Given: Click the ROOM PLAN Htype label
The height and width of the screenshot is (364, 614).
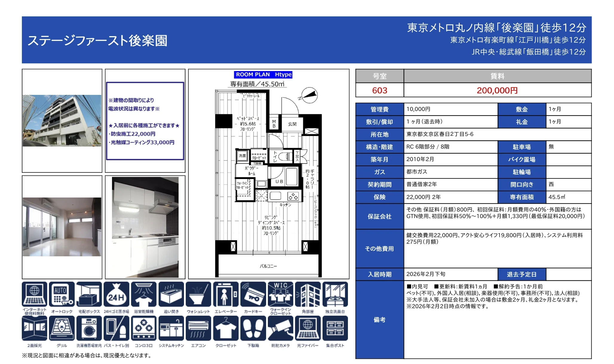Looking at the screenshot, I should click(263, 75).
